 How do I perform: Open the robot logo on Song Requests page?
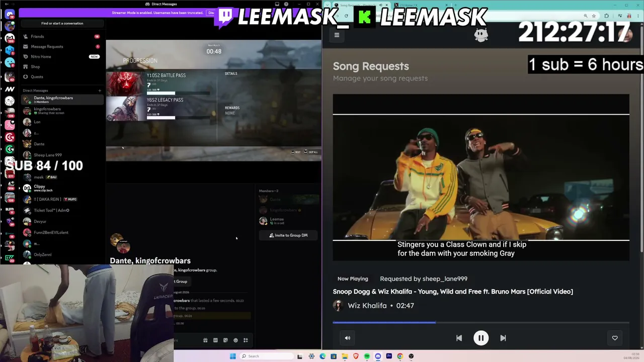pyautogui.click(x=481, y=35)
